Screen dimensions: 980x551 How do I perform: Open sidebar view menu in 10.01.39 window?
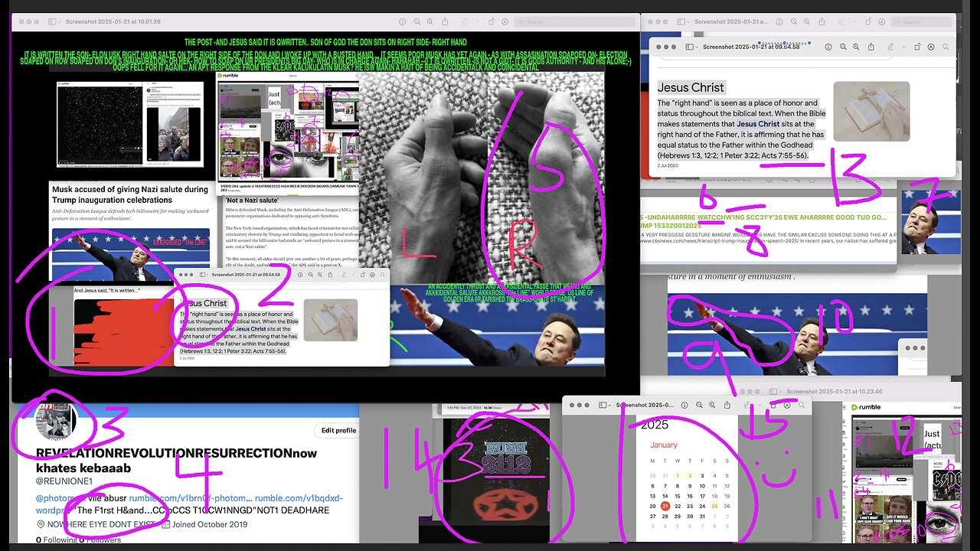coord(54,21)
